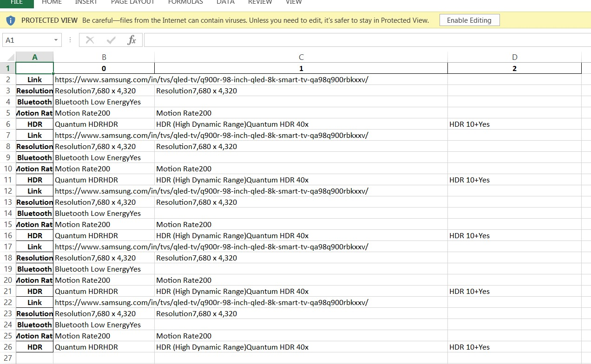Switch to the HOME ribbon tab
The height and width of the screenshot is (364, 591).
coord(52,2)
